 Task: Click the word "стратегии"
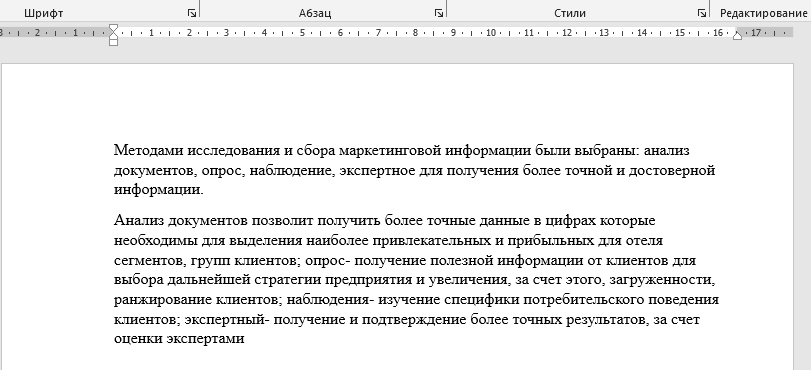289,280
